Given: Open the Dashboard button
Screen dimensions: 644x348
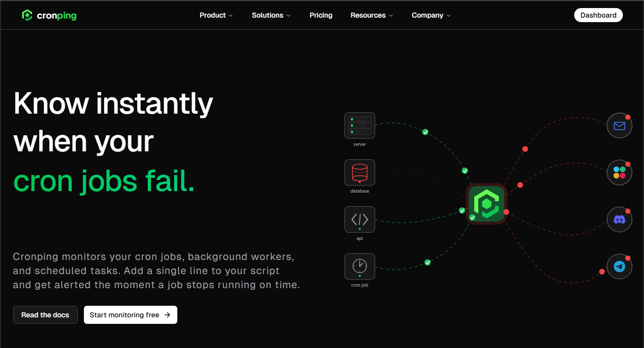Looking at the screenshot, I should click(598, 15).
